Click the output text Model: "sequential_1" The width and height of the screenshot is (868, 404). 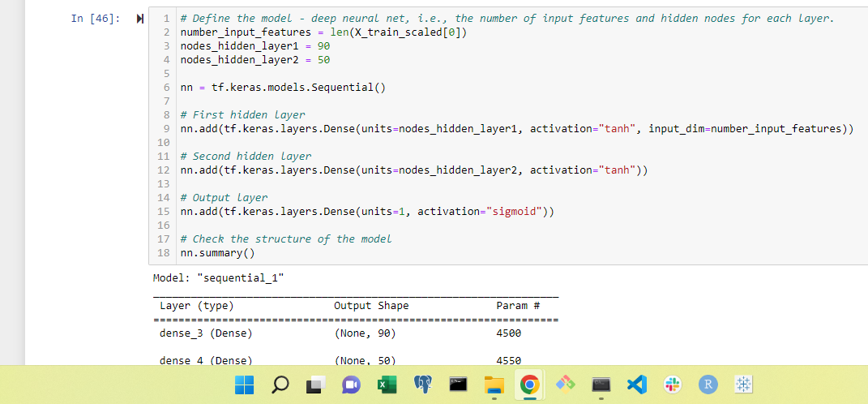[x=218, y=278]
